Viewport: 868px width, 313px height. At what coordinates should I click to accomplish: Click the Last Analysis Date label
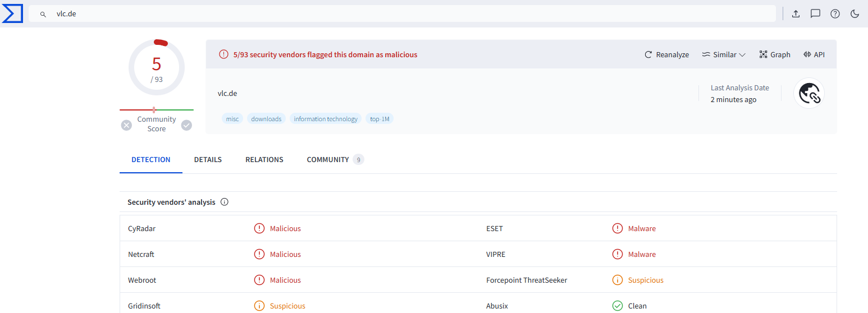[x=740, y=88]
